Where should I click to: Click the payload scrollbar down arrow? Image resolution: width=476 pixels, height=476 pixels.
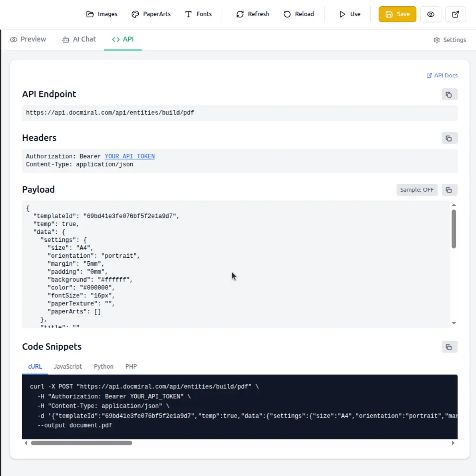tap(453, 323)
